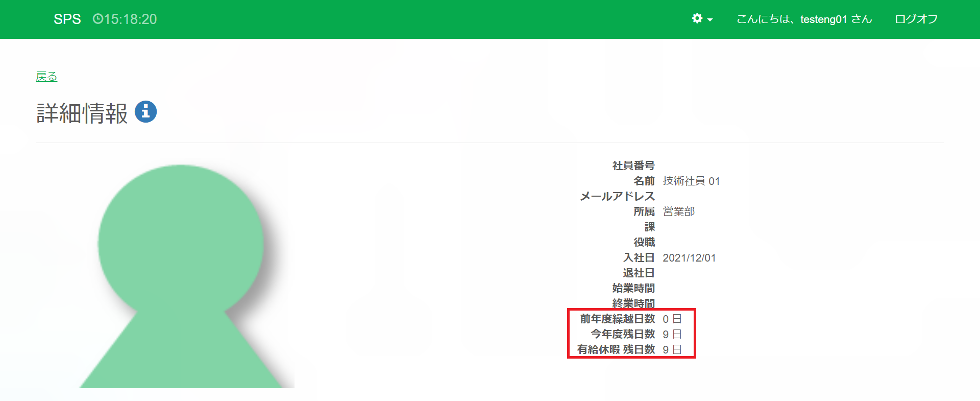This screenshot has width=980, height=401.
Task: Click the メールアドレス field label
Action: (617, 196)
